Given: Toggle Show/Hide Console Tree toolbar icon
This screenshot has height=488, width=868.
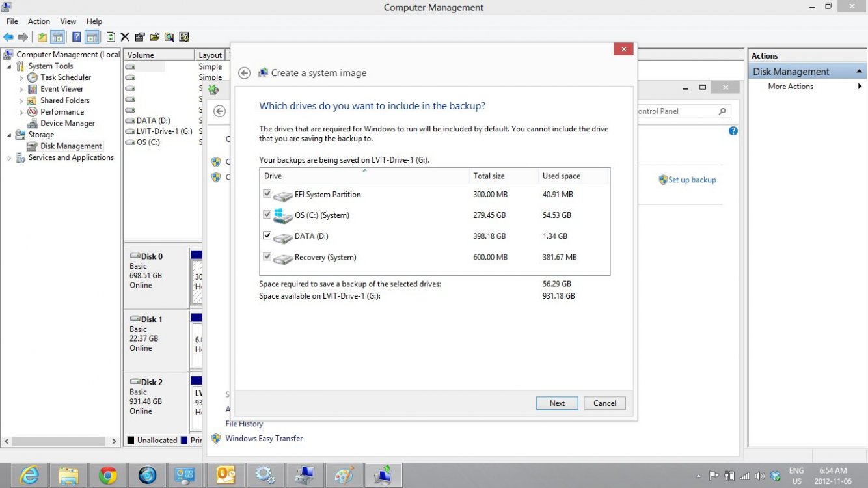Looking at the screenshot, I should pyautogui.click(x=58, y=37).
